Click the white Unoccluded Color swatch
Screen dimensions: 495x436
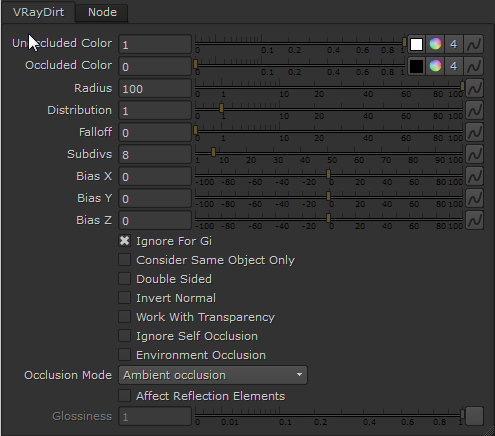(416, 44)
